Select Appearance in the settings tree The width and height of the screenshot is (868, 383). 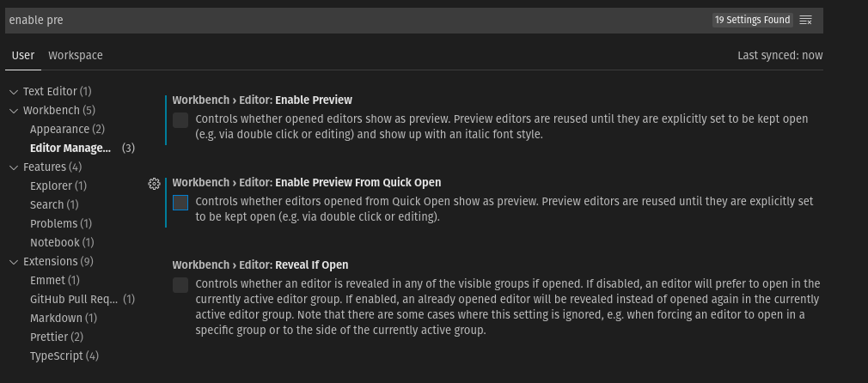[x=68, y=129]
